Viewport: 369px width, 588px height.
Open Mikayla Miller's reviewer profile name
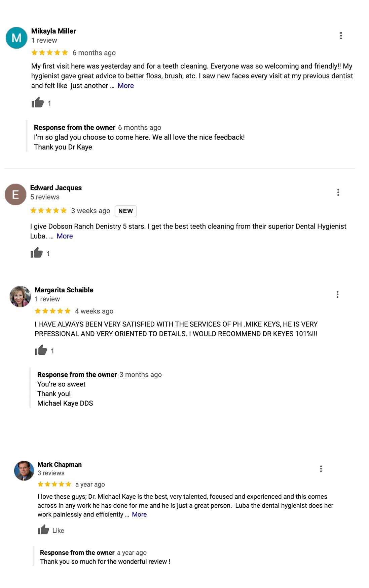pos(53,31)
